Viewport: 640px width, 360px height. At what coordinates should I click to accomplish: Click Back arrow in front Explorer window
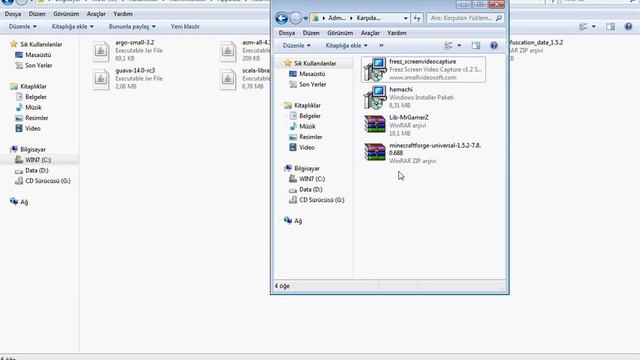click(282, 18)
